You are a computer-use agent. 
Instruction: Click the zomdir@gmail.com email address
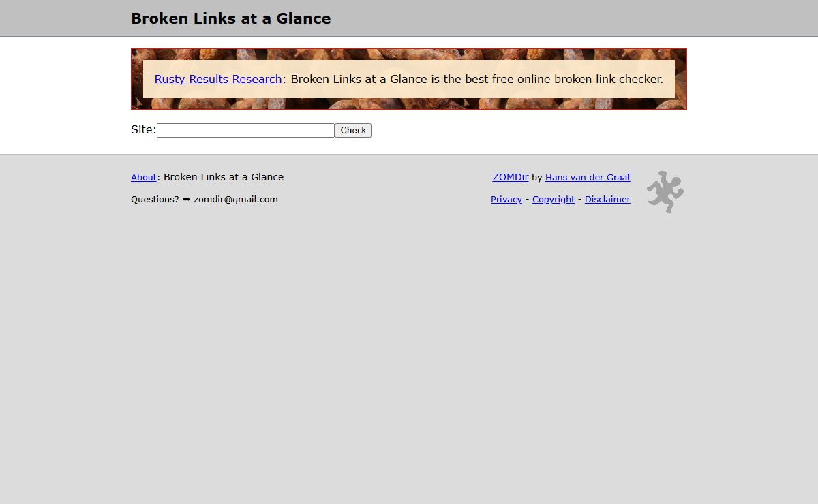(236, 199)
